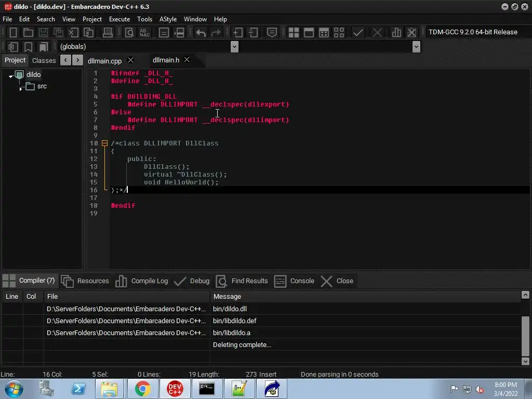This screenshot has width=532, height=399.
Task: Select the Project sidebar tab
Action: pos(15,60)
